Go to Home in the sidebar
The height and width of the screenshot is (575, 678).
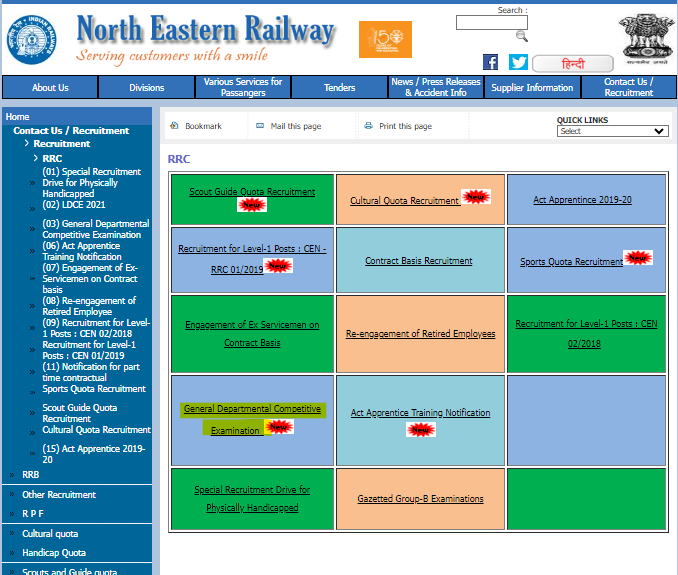pyautogui.click(x=17, y=117)
